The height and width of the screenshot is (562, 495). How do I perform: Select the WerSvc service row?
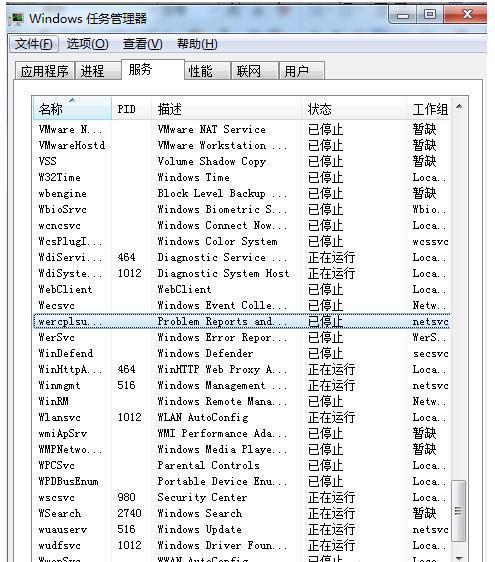[242, 337]
